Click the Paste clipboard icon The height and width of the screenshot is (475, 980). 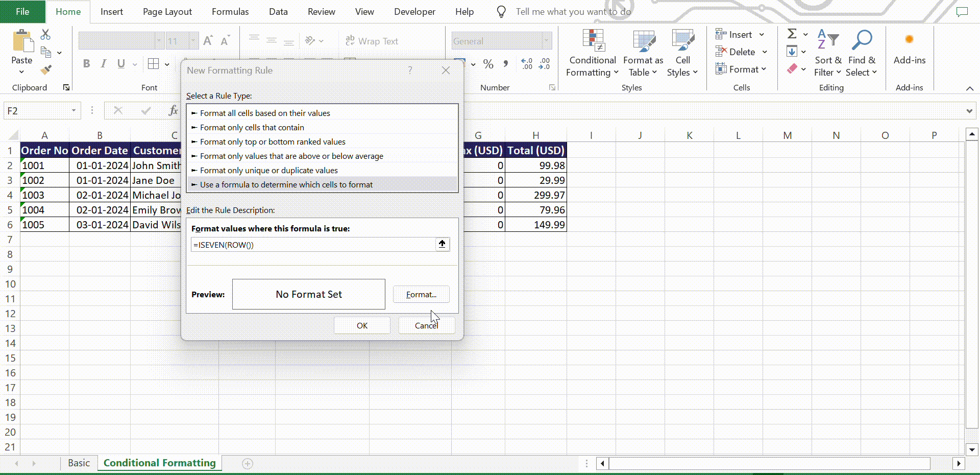[x=22, y=41]
